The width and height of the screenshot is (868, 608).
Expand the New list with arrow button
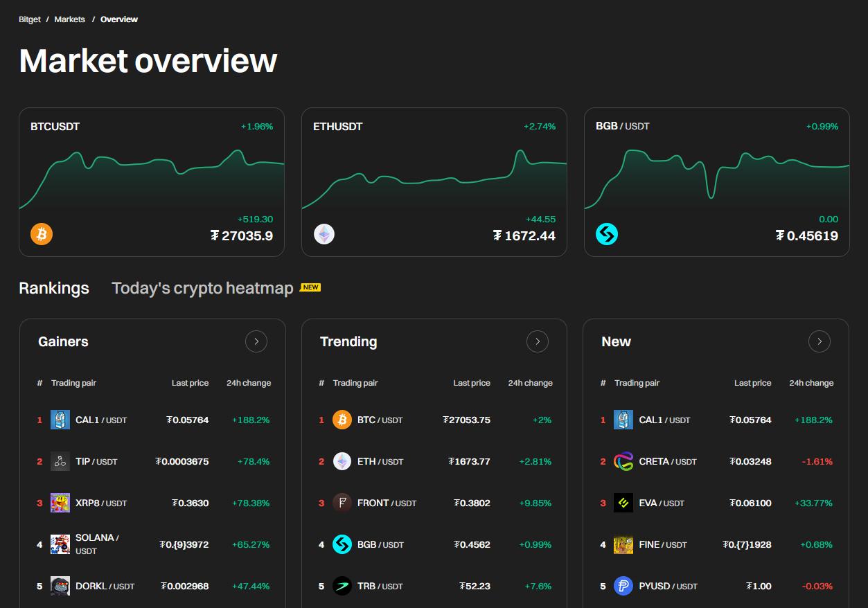pyautogui.click(x=820, y=341)
